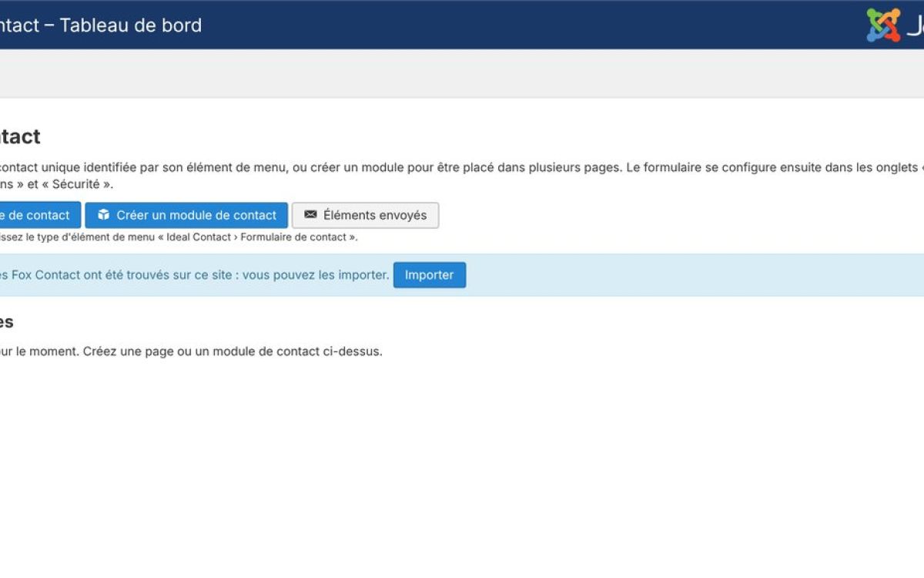Click the 'Fox Contact ont été trouvés' notice text

[195, 275]
